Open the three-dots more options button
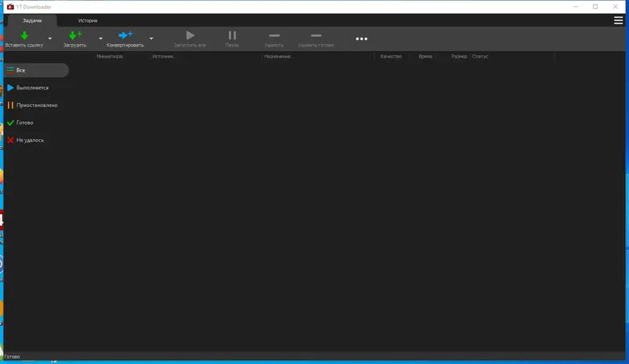The image size is (629, 364). [362, 39]
